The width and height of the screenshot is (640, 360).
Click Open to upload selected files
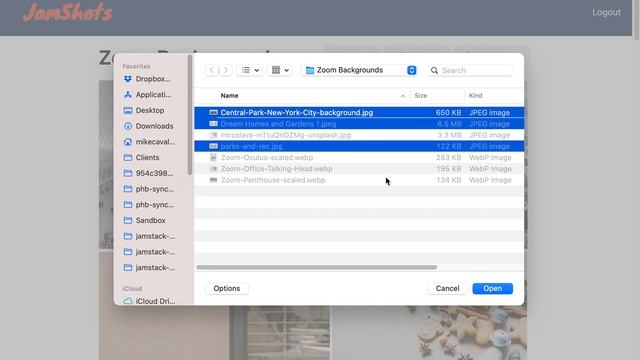[x=493, y=289]
